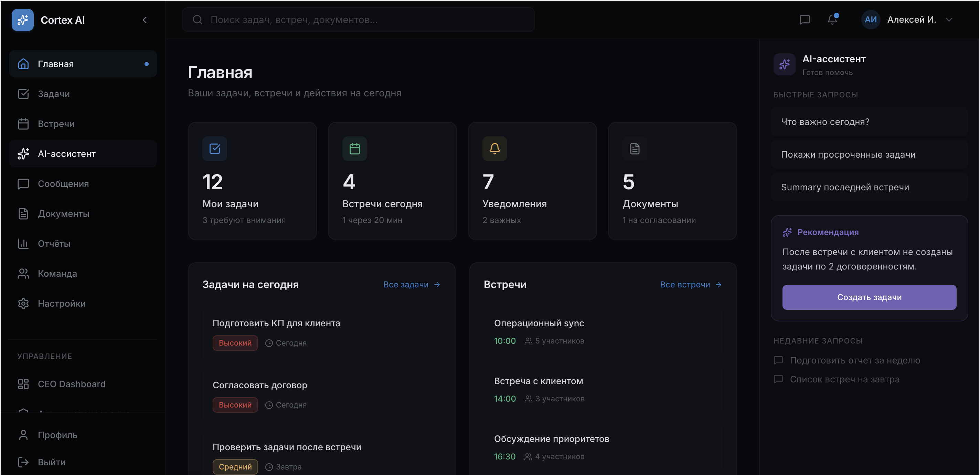Click the Cortex AI logo icon
This screenshot has width=980, height=475.
[x=22, y=20]
